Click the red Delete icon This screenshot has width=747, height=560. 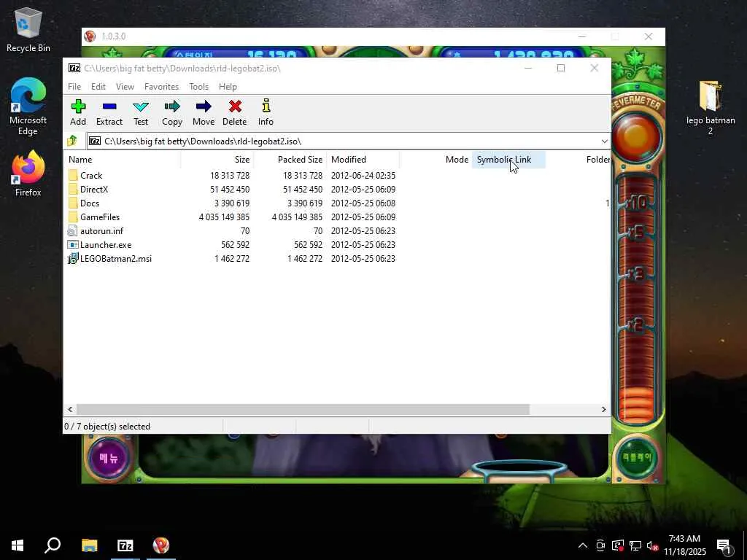[x=235, y=106]
